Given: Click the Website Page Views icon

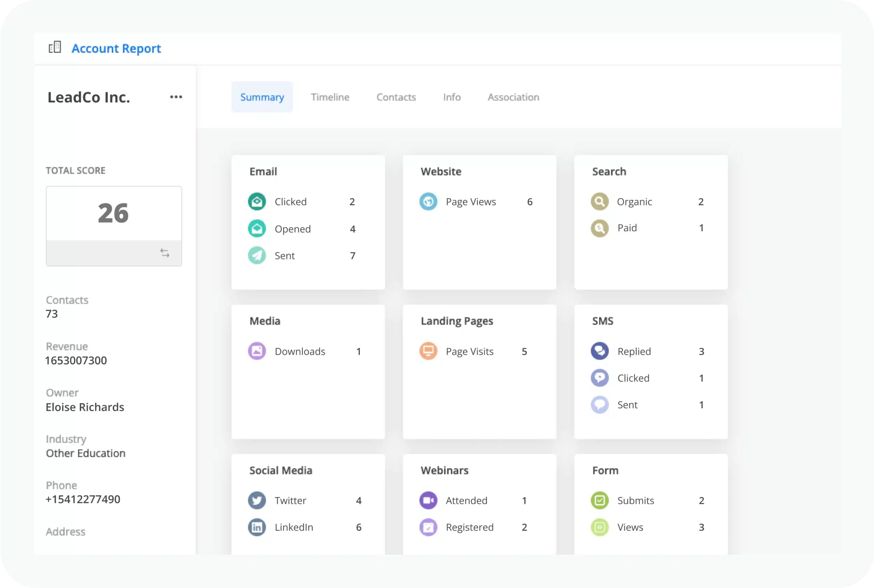Looking at the screenshot, I should pyautogui.click(x=428, y=202).
